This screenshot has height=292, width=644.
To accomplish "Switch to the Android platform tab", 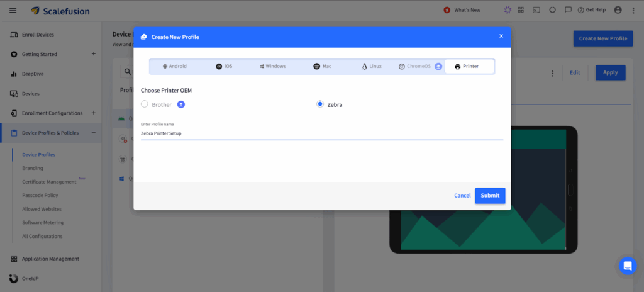I will click(174, 66).
